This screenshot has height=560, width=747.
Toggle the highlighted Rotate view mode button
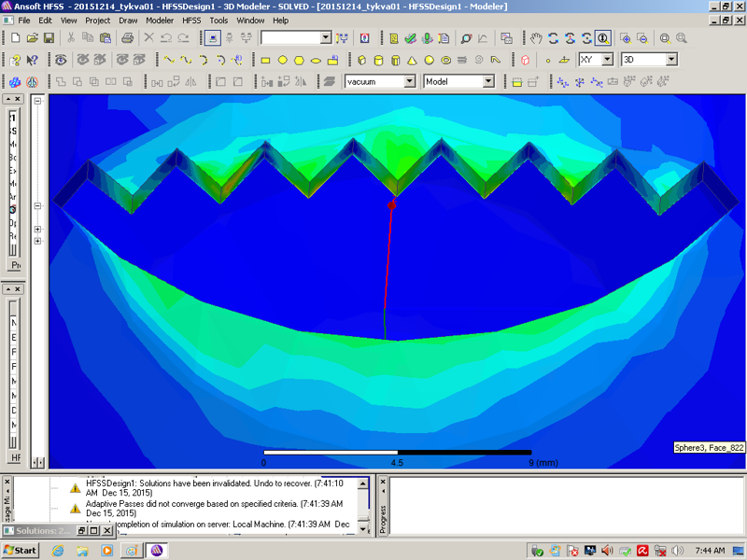click(603, 38)
